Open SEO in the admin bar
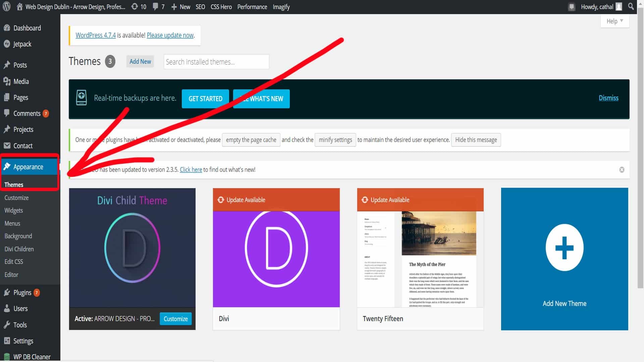 200,7
